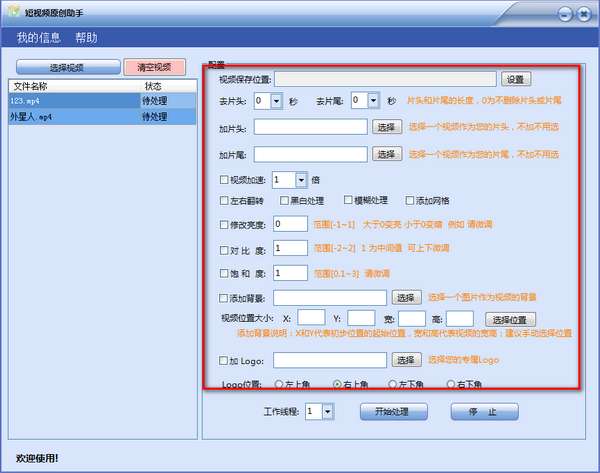Click the 对比度 value field
The image size is (600, 473).
[x=290, y=248]
